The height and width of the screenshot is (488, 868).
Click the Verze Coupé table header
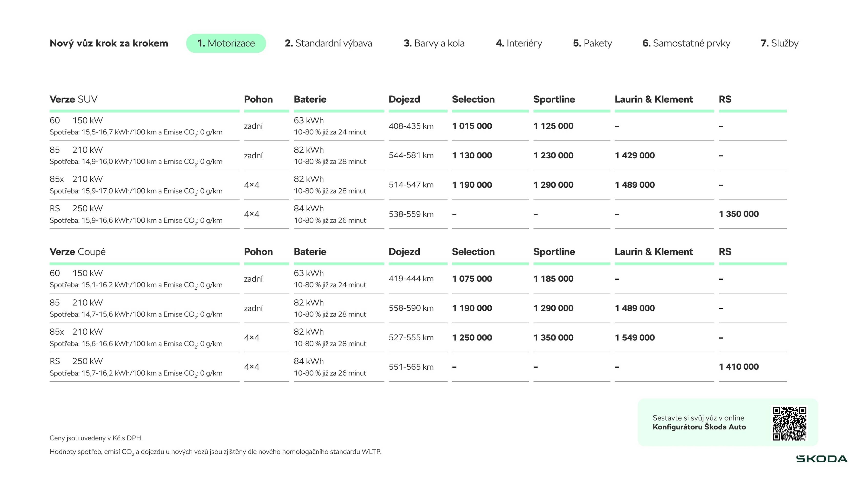point(78,252)
